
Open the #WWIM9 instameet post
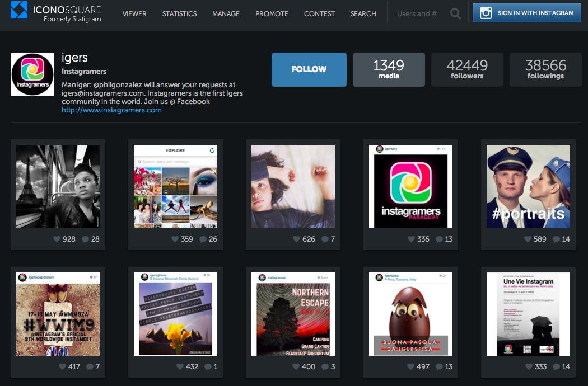pyautogui.click(x=58, y=314)
